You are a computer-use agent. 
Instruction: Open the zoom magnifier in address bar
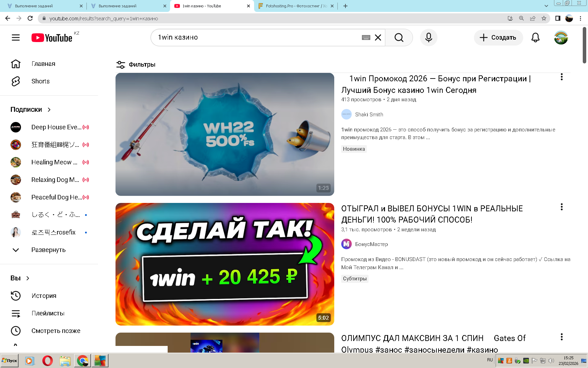pos(521,19)
